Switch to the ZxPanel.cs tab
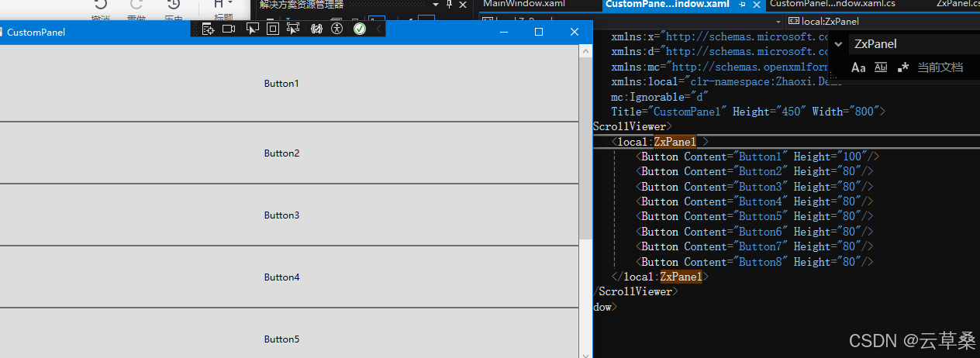The height and width of the screenshot is (358, 980). tap(957, 4)
